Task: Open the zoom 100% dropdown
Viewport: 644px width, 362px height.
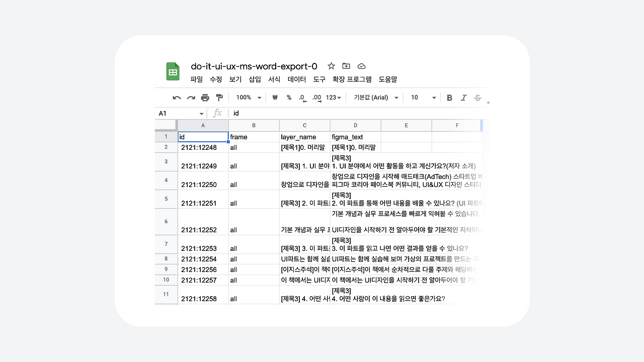Action: (249, 98)
